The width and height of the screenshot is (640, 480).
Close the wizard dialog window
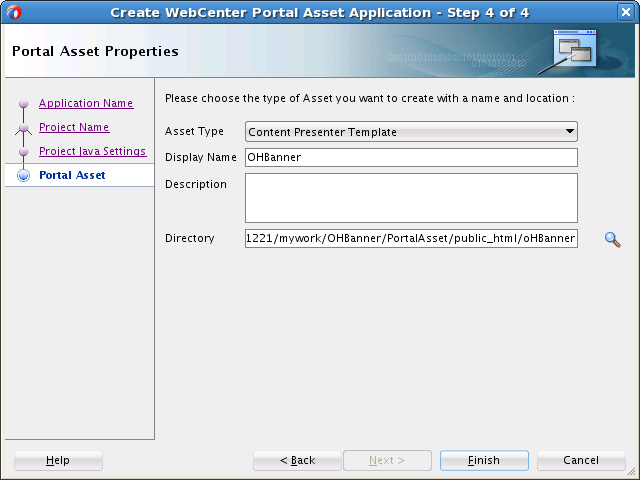click(626, 12)
